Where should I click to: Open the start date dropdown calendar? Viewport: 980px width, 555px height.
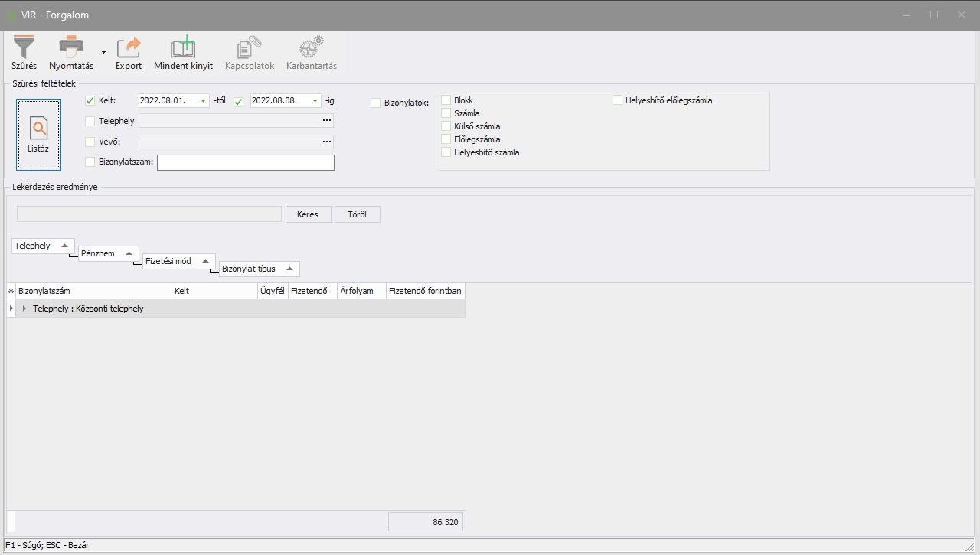[x=203, y=101]
